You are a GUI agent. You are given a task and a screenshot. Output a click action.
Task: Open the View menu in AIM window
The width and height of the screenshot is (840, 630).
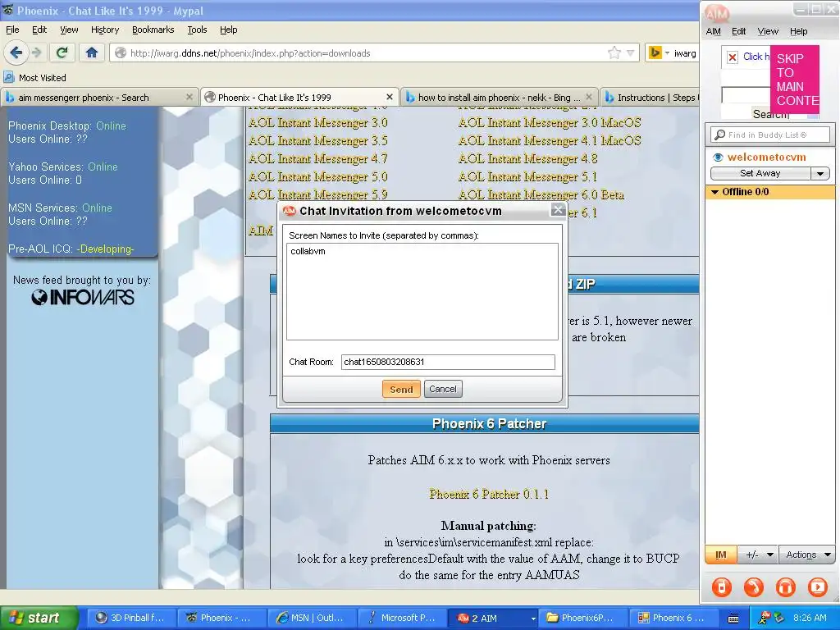768,32
